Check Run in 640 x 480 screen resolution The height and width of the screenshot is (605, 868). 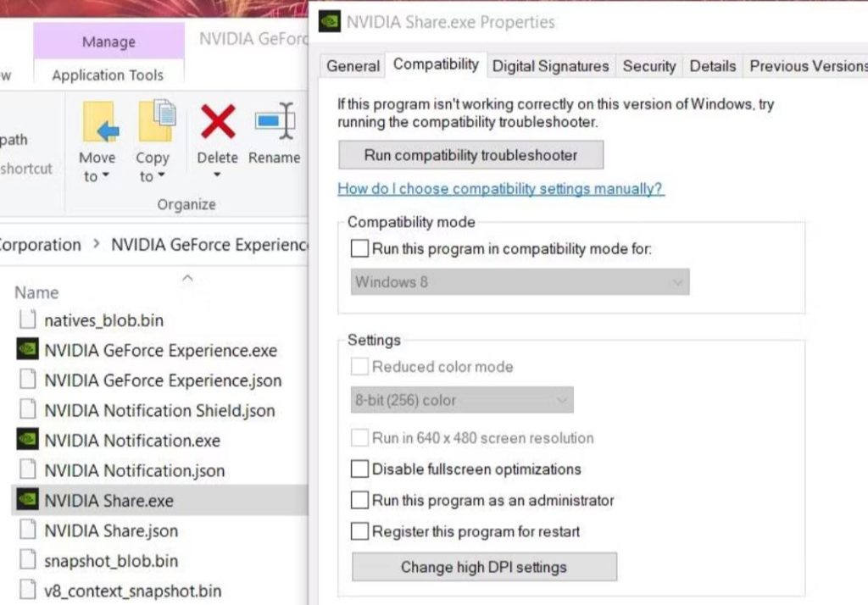click(359, 438)
